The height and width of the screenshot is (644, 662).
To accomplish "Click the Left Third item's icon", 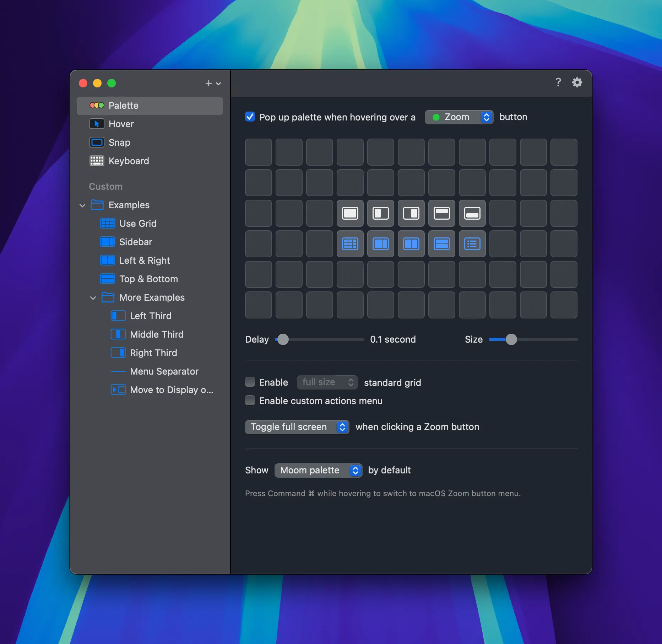I will [118, 316].
